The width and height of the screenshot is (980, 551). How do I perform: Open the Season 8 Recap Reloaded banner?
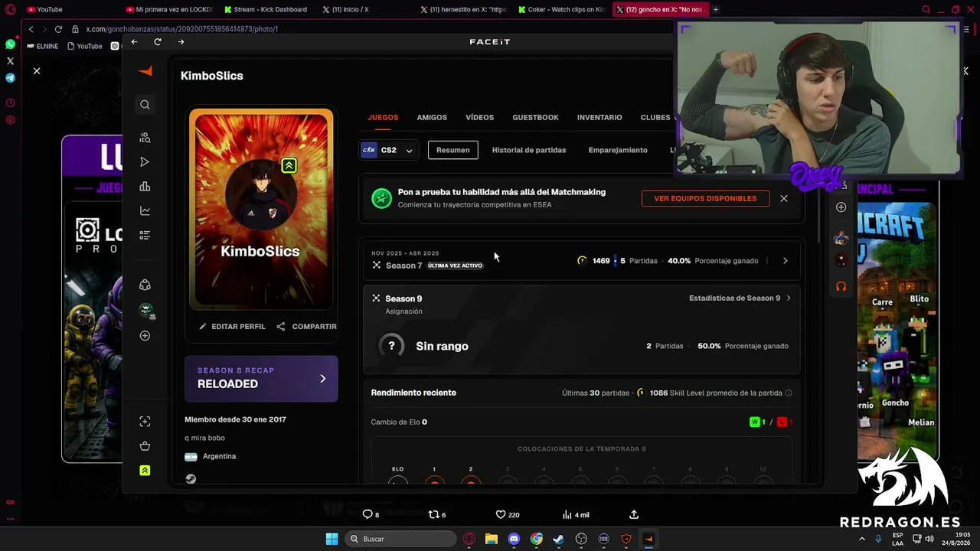coord(261,379)
